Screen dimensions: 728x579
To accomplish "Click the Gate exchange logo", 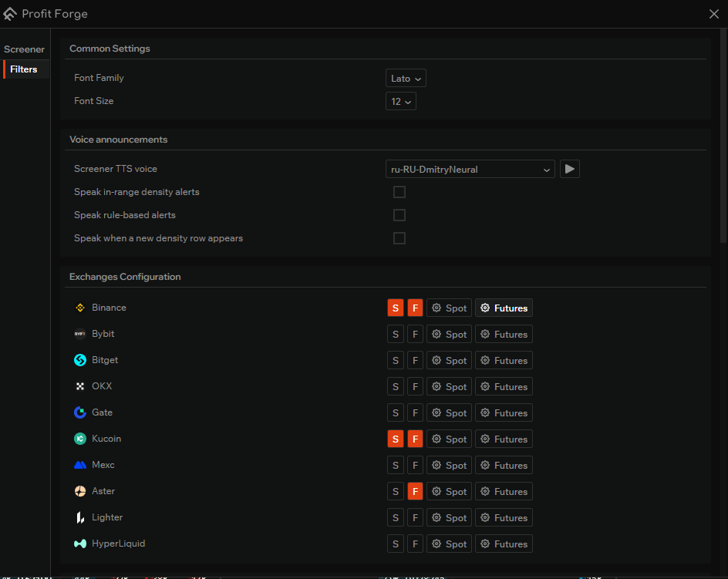I will click(80, 412).
